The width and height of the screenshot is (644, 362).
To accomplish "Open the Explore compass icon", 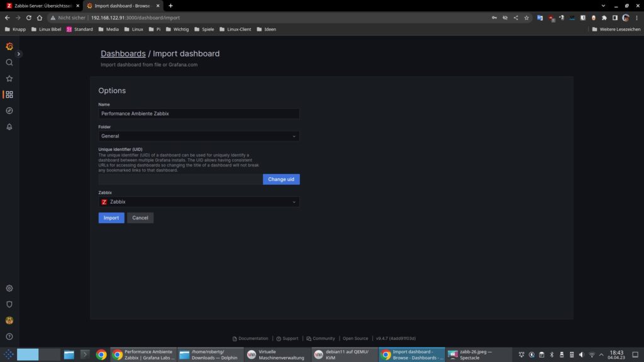I will coord(9,111).
